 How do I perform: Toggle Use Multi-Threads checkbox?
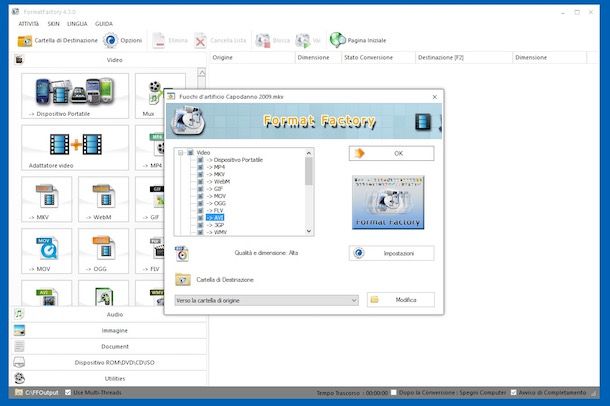click(x=68, y=392)
